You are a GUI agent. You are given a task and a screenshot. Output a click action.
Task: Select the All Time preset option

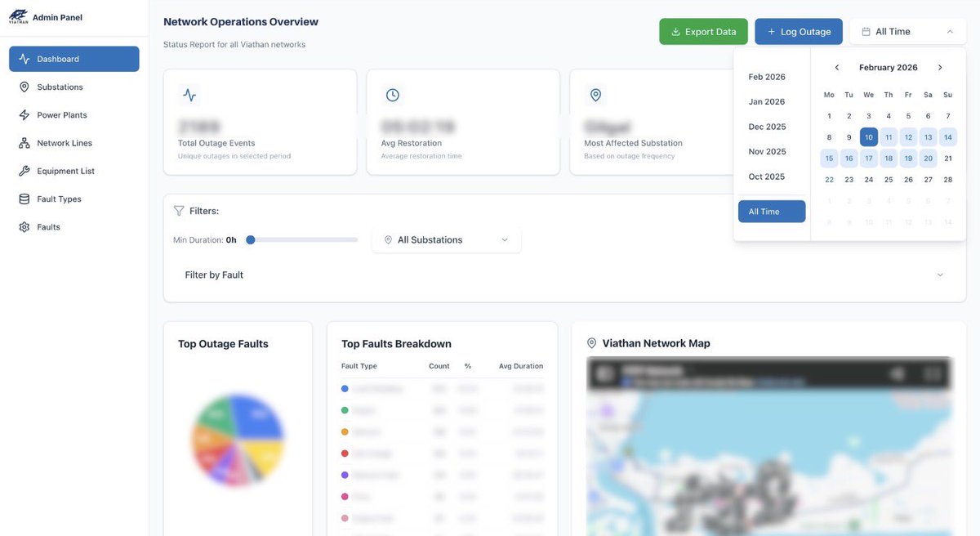pyautogui.click(x=772, y=212)
